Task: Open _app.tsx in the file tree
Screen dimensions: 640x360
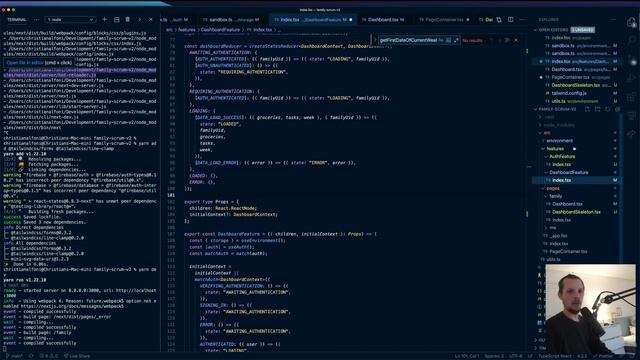Action: point(577,236)
